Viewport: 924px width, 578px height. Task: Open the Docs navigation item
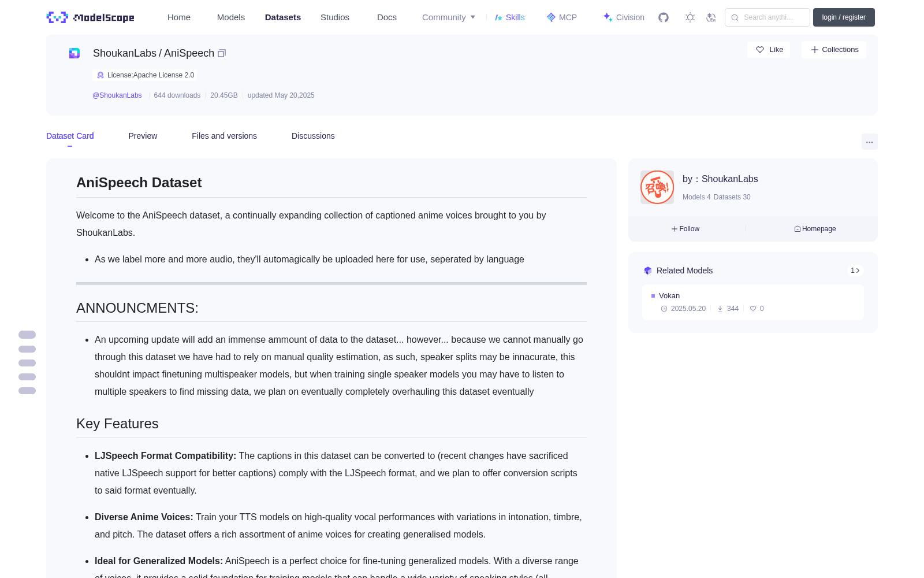pos(387,17)
